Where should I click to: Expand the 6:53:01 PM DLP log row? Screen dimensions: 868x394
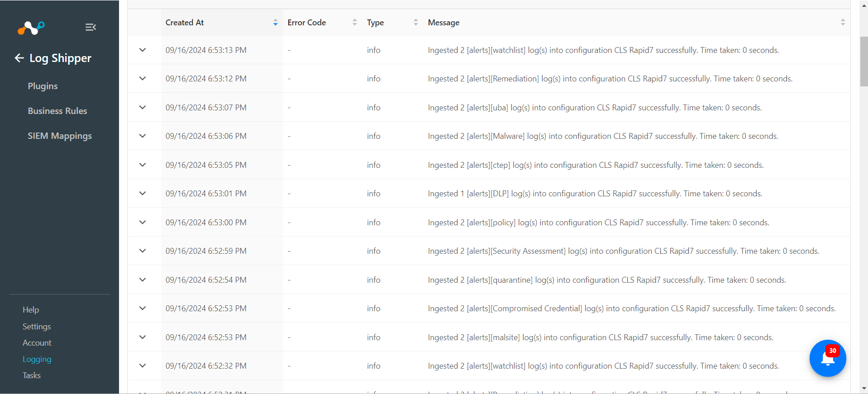[x=143, y=193]
